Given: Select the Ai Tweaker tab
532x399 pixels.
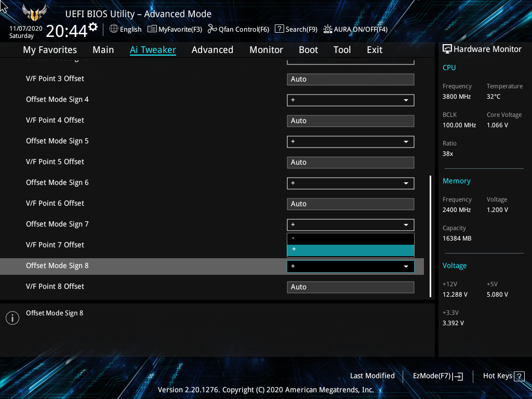Looking at the screenshot, I should (x=153, y=50).
